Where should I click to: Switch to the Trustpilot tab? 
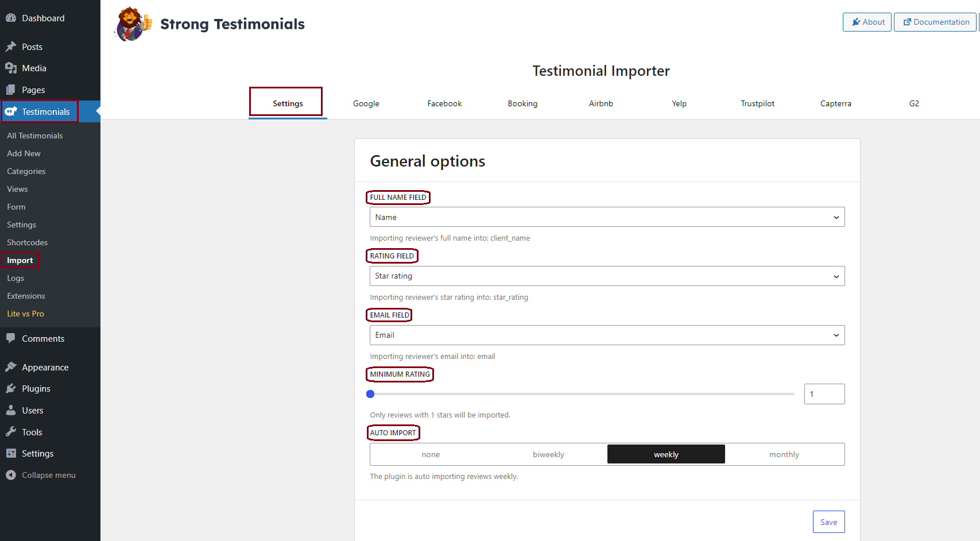tap(758, 103)
